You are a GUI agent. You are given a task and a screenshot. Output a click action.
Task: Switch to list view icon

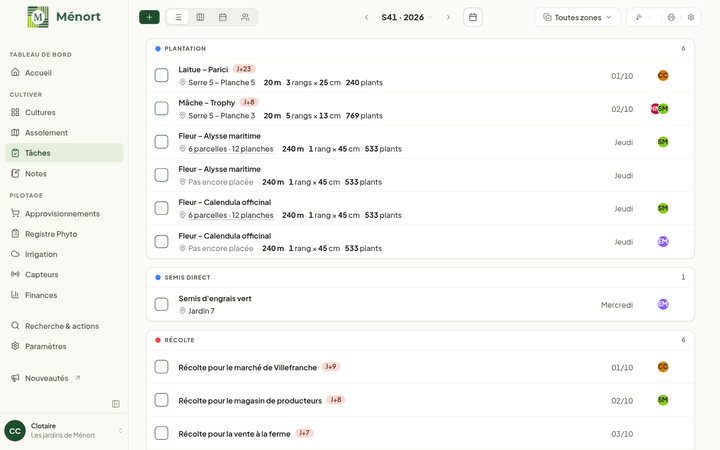pos(178,17)
